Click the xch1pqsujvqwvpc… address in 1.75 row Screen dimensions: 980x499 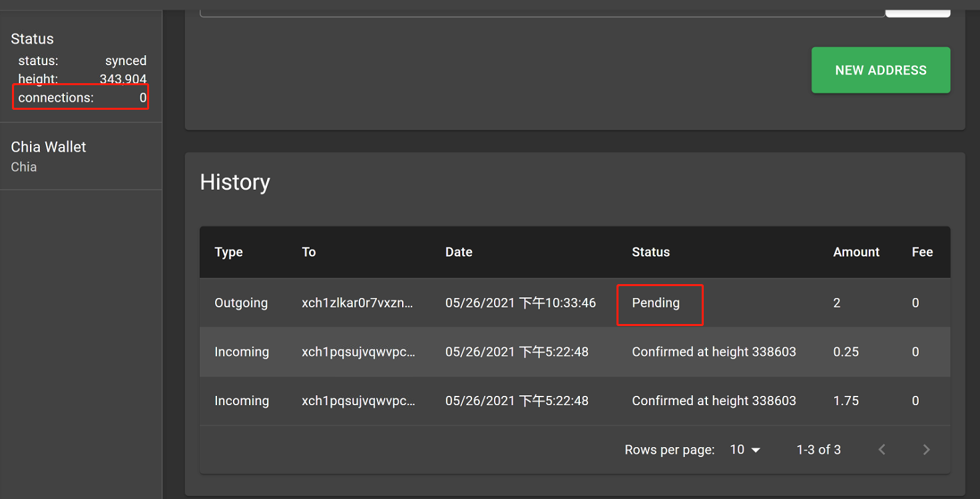tap(358, 401)
